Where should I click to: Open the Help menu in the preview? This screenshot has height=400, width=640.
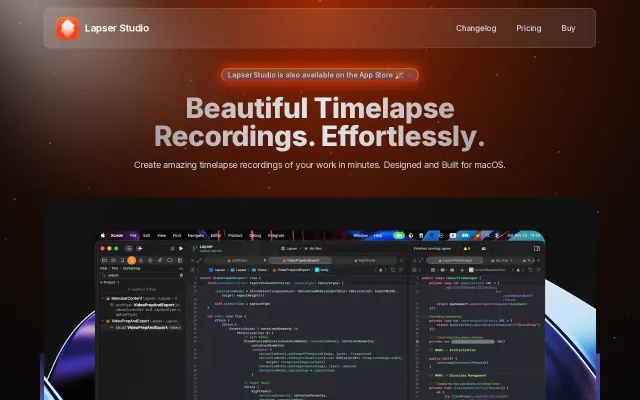378,236
